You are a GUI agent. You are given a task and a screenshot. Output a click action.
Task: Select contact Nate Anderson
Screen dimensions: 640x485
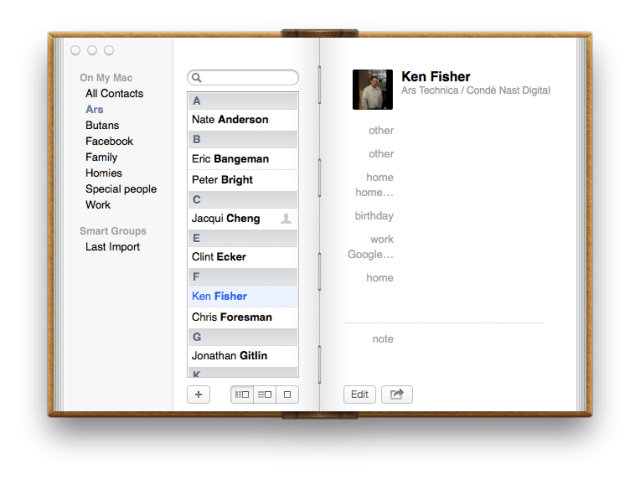243,120
